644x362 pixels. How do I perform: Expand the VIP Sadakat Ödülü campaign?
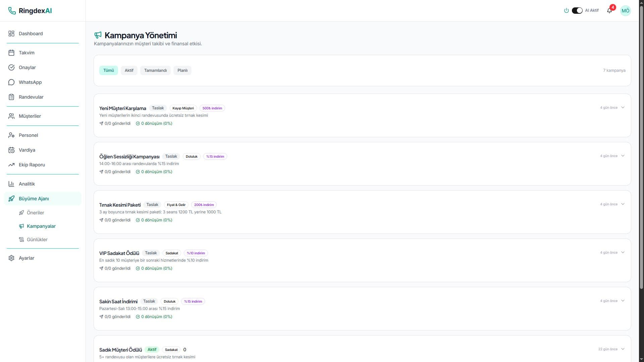[623, 253]
